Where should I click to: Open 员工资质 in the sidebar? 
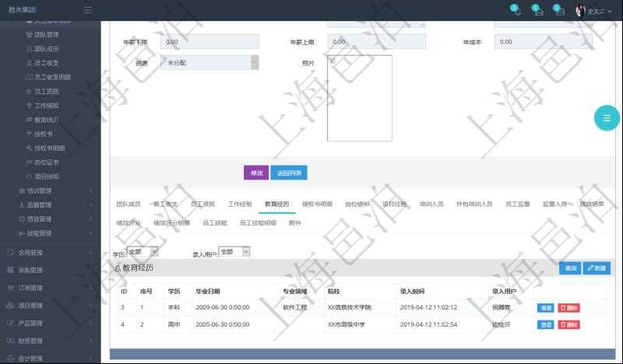click(x=46, y=91)
